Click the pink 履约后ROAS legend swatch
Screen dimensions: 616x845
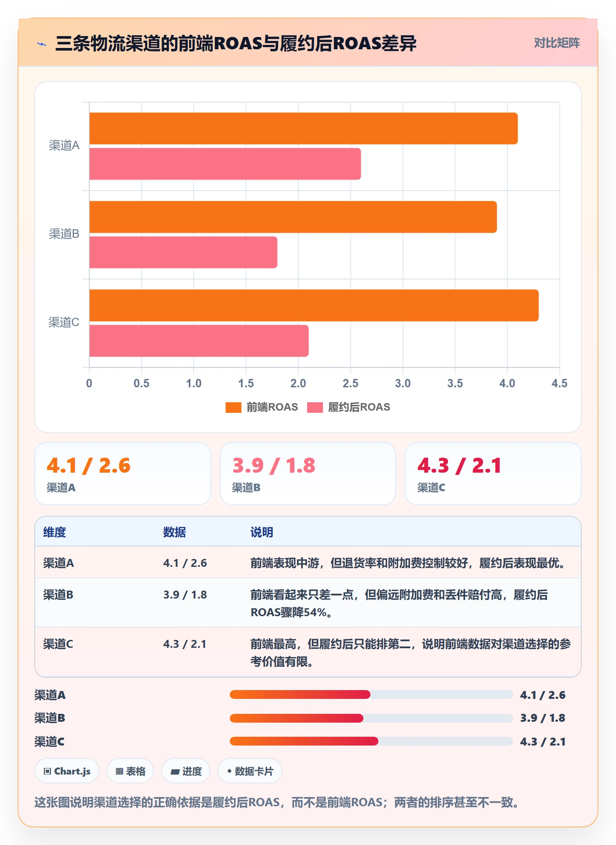[315, 407]
